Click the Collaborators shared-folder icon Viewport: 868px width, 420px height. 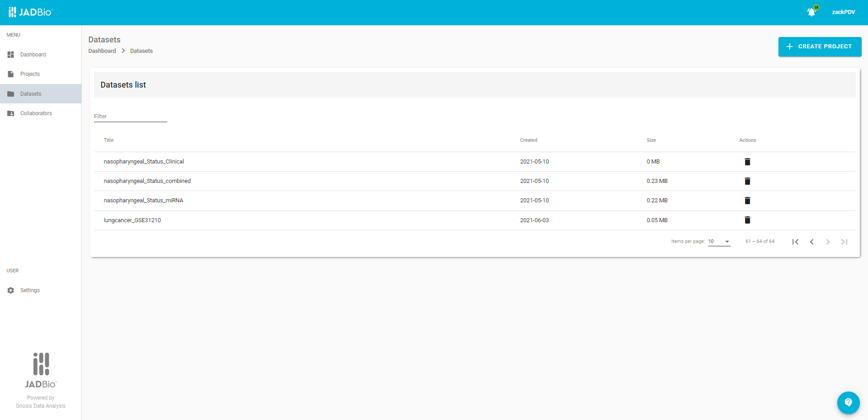11,113
